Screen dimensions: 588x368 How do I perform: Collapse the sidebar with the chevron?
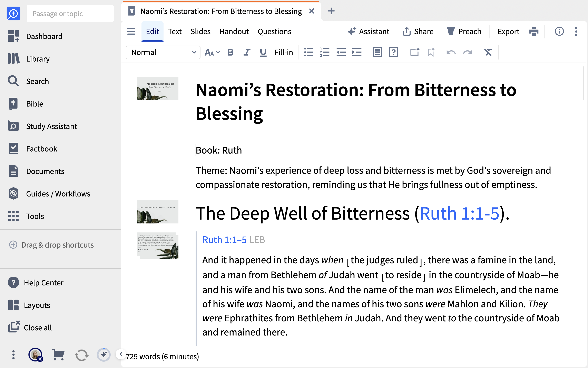click(121, 354)
